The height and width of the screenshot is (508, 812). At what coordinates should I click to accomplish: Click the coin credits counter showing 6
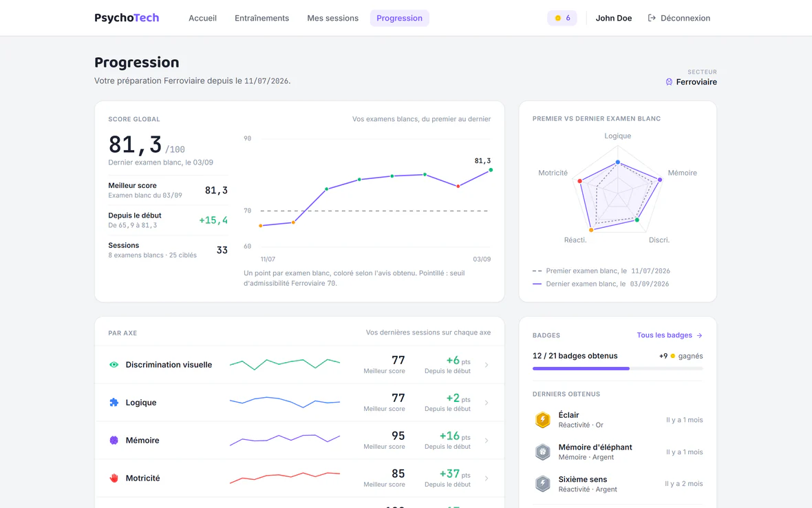pos(562,18)
